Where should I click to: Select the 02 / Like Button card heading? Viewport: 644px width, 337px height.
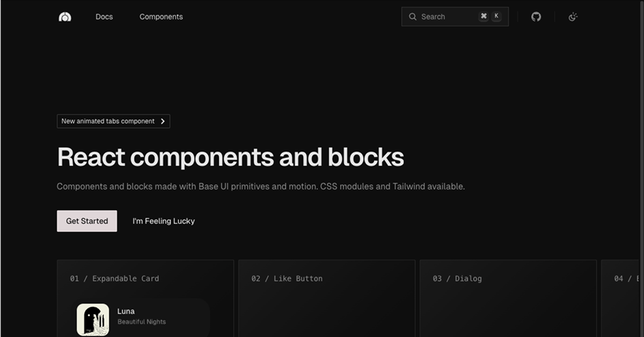coord(287,279)
